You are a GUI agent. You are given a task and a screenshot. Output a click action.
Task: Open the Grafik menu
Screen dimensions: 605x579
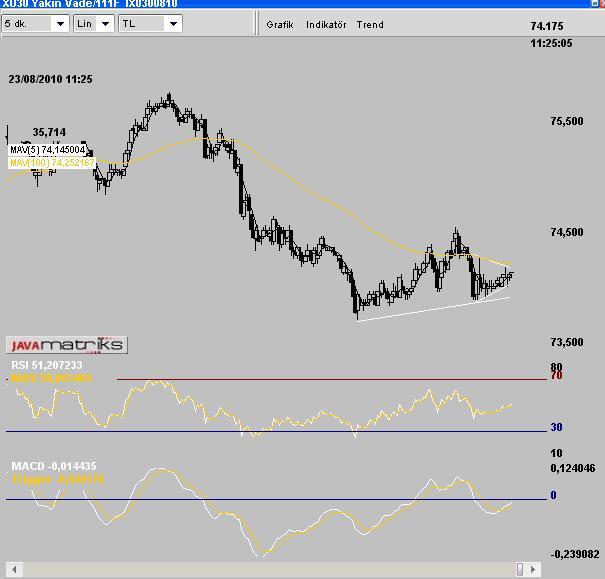(x=280, y=25)
